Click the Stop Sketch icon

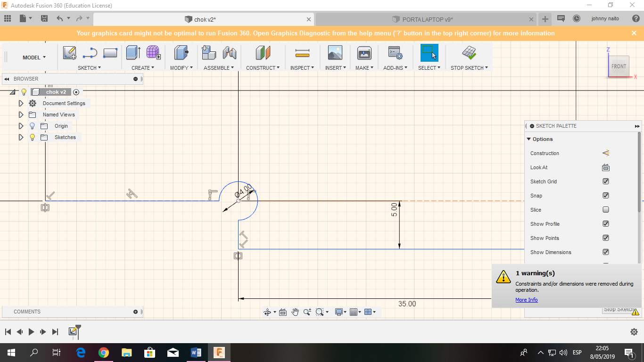click(469, 53)
